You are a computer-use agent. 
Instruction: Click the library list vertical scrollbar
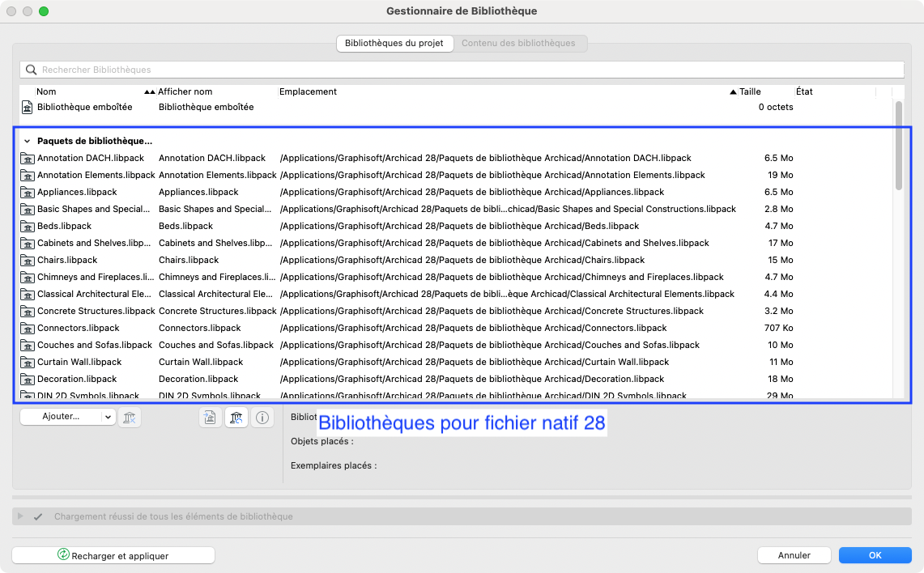pos(899,146)
